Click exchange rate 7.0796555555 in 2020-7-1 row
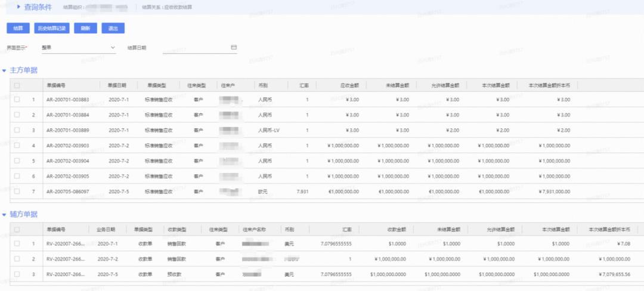 [336, 244]
